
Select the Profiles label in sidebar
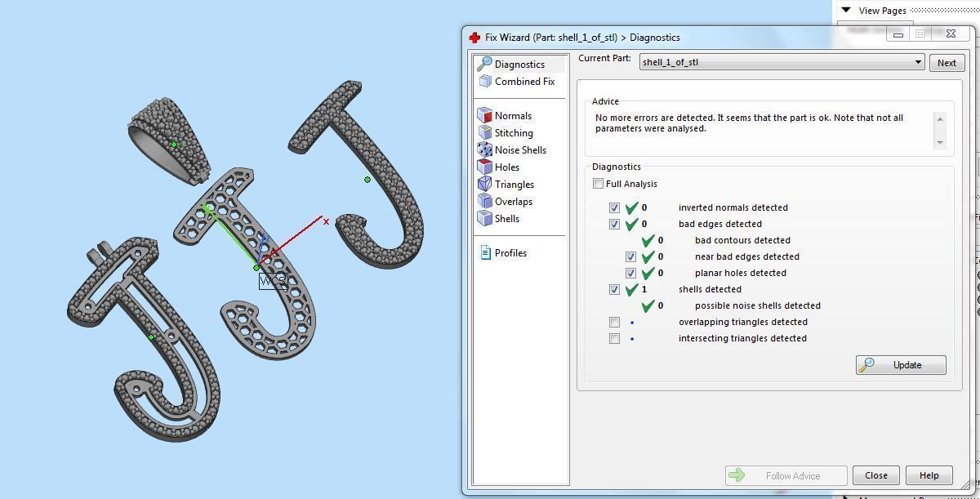(x=510, y=253)
